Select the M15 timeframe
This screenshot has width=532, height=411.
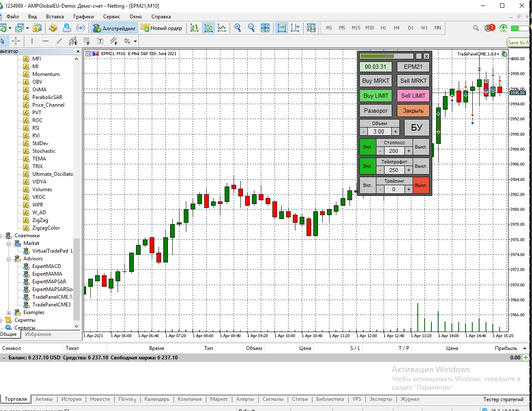356,28
